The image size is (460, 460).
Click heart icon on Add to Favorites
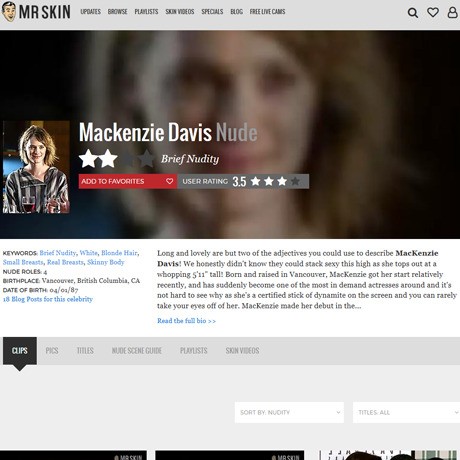[x=169, y=181]
